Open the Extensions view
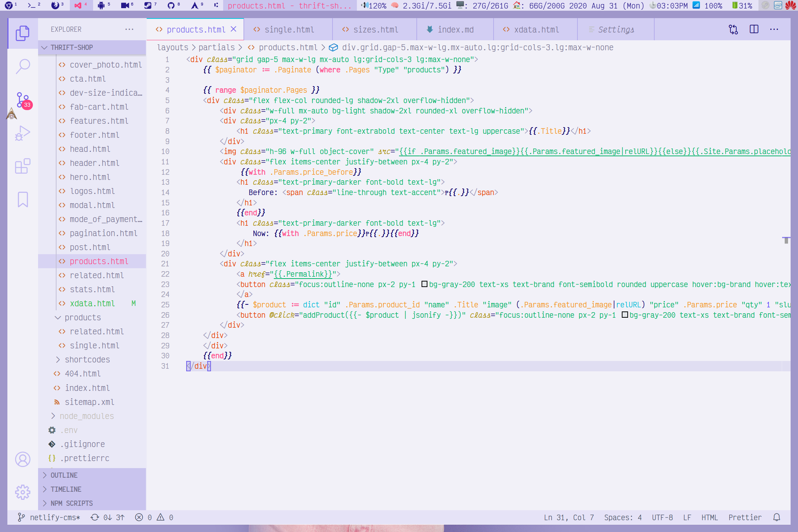Image resolution: width=798 pixels, height=532 pixels. pos(23,166)
